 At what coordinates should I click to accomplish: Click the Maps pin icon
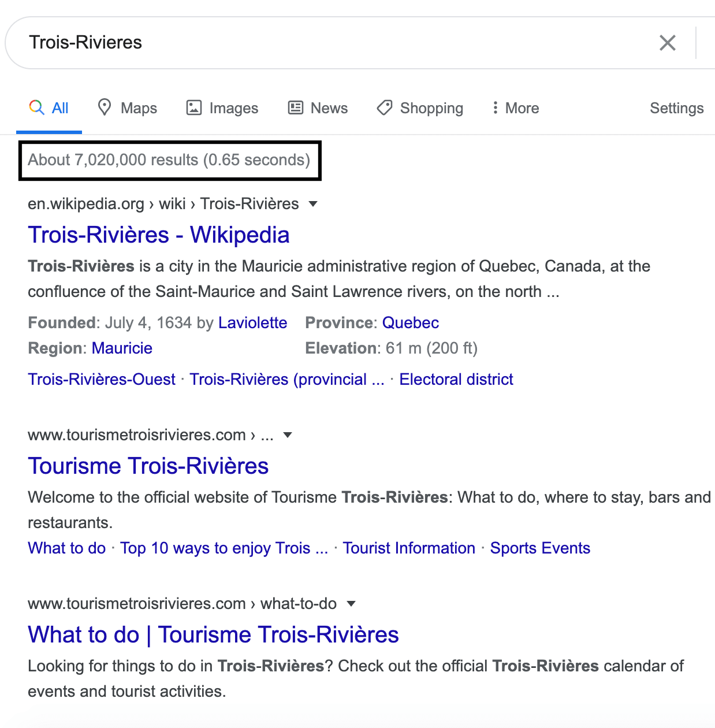[105, 107]
